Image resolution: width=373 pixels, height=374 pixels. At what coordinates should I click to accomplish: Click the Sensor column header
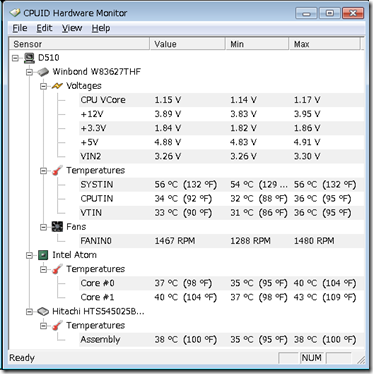(79, 44)
